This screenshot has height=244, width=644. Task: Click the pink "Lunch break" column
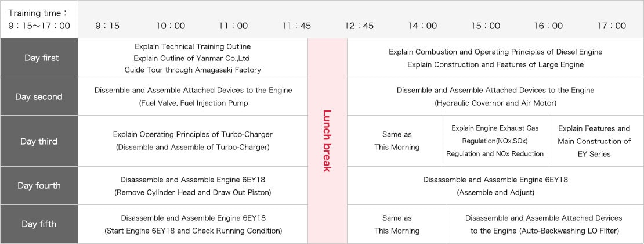tap(327, 141)
